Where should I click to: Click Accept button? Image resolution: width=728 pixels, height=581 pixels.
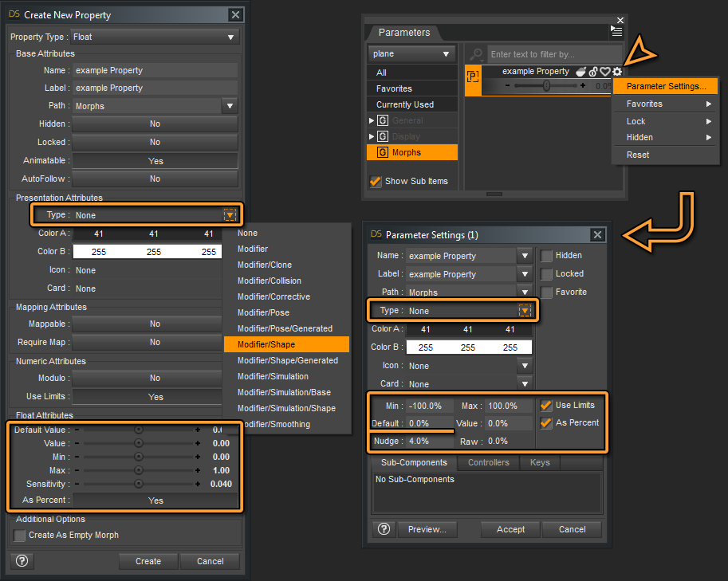510,529
